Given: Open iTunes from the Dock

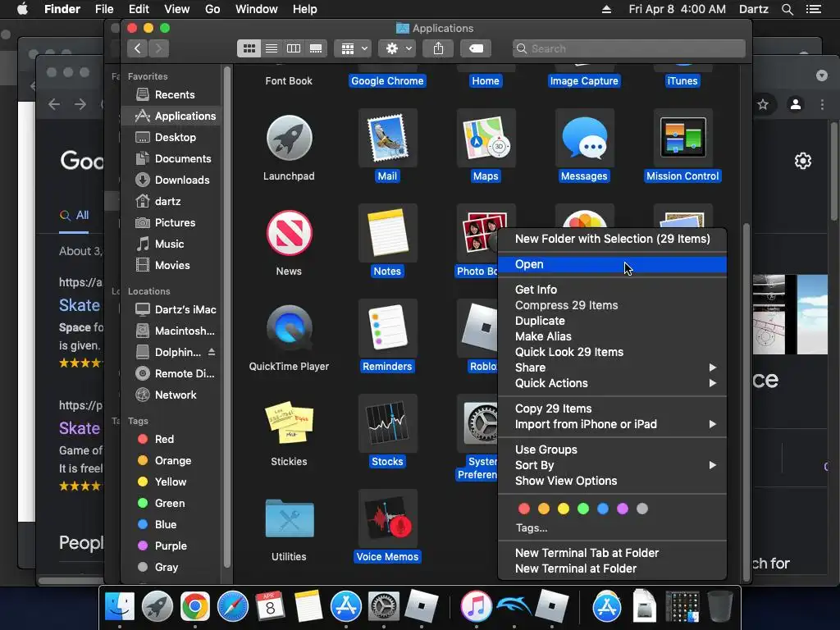Looking at the screenshot, I should click(x=477, y=606).
